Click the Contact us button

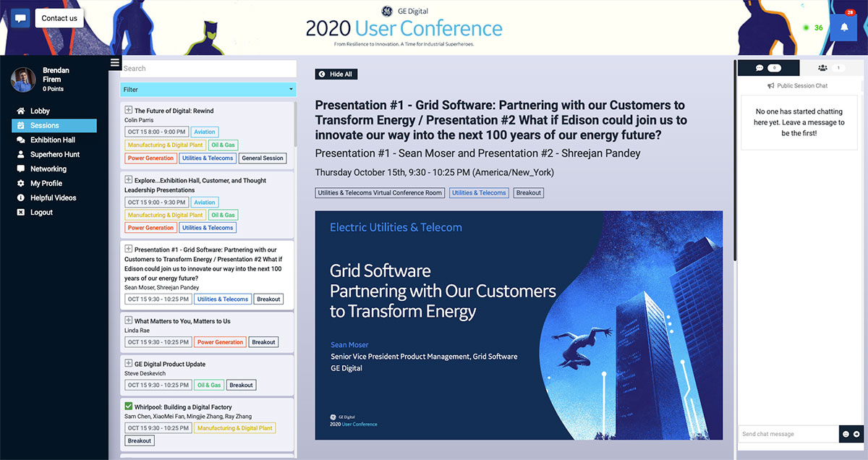tap(59, 18)
